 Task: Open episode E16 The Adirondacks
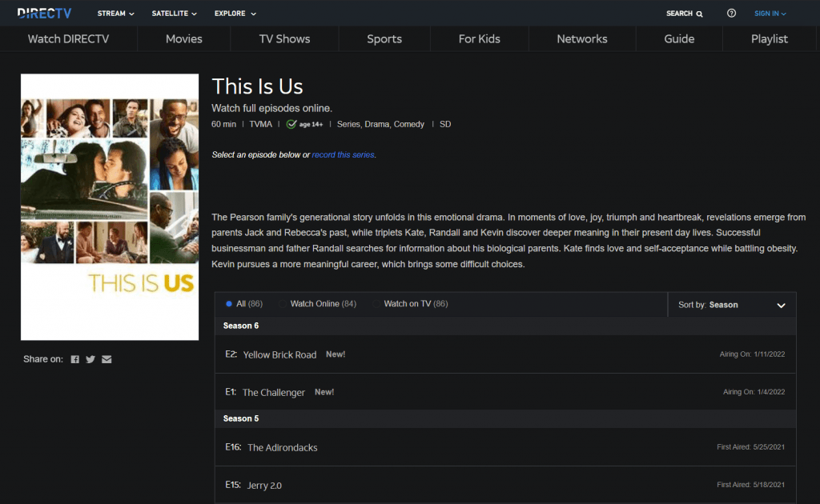point(505,447)
